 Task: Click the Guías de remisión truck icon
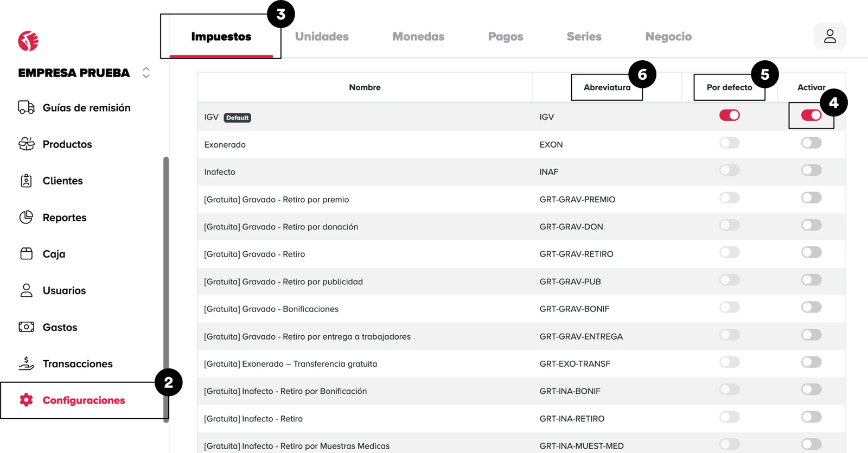tap(26, 107)
